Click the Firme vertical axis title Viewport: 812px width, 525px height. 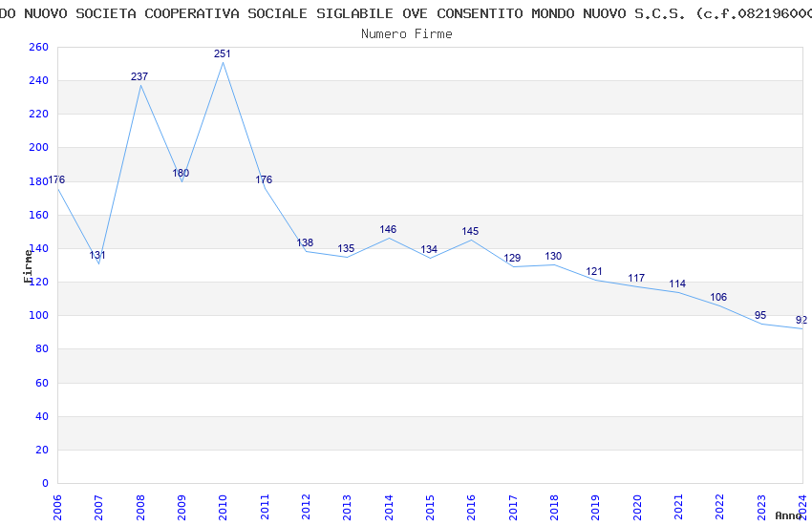click(28, 266)
